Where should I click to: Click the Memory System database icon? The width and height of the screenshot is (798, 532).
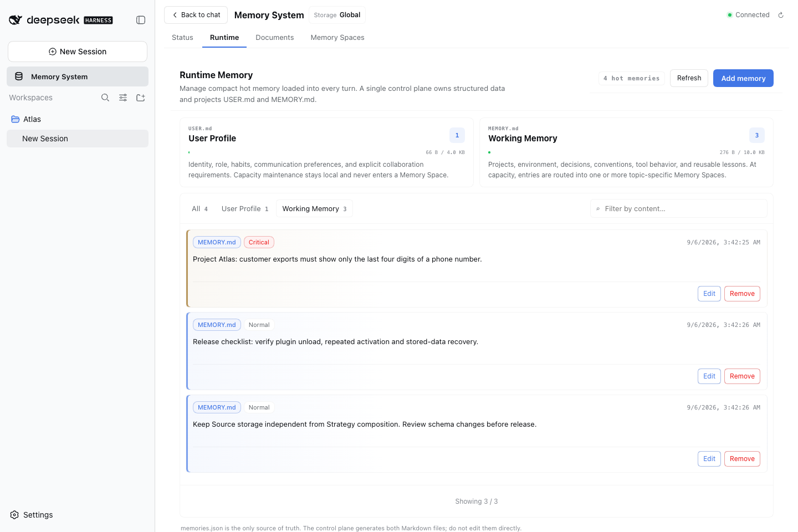tap(19, 76)
